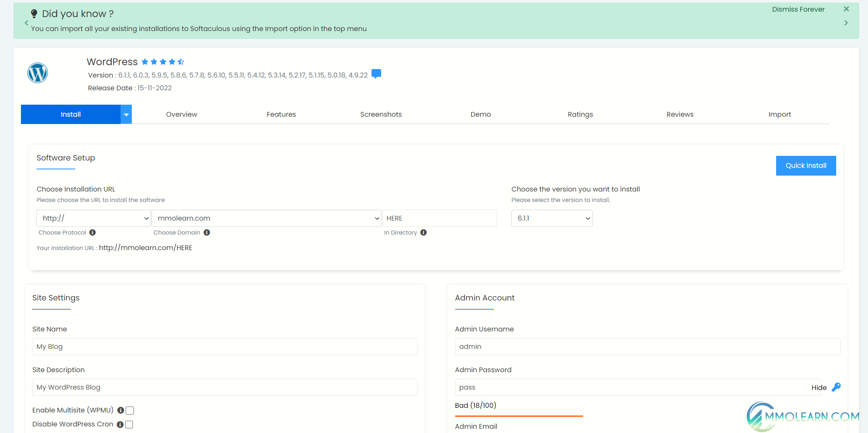Click the password strength bar
Viewport: 868px width, 433px height.
click(x=519, y=416)
